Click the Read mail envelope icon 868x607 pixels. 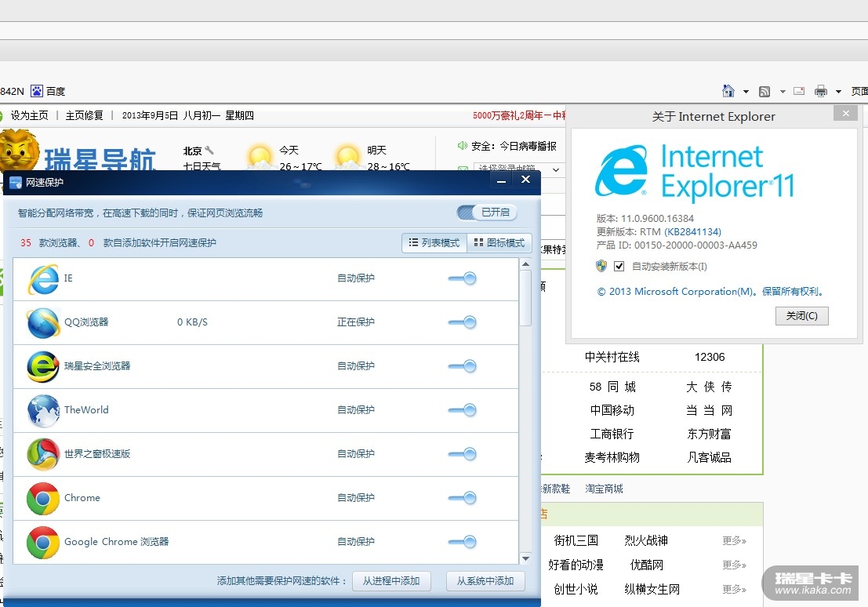pos(799,91)
